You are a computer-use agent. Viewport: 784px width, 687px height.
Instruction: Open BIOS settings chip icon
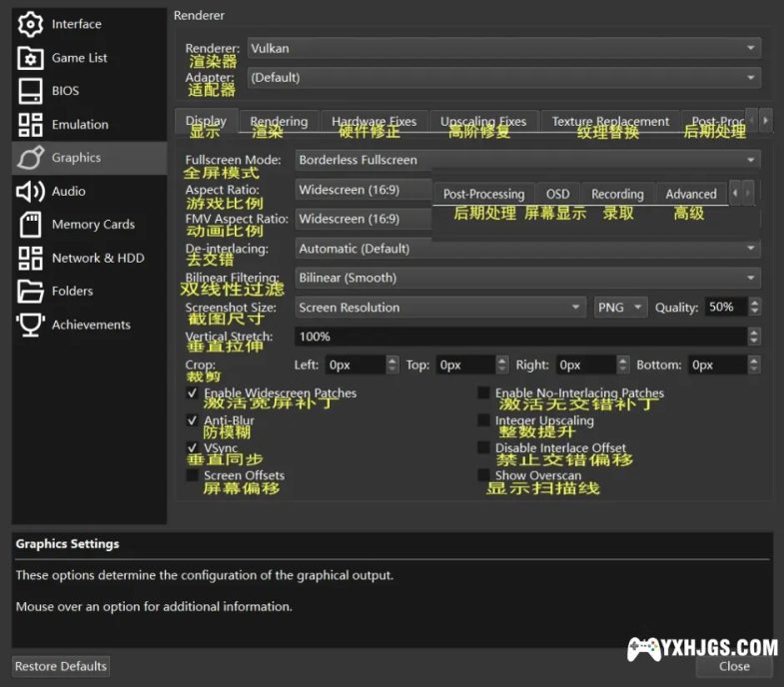coord(31,91)
